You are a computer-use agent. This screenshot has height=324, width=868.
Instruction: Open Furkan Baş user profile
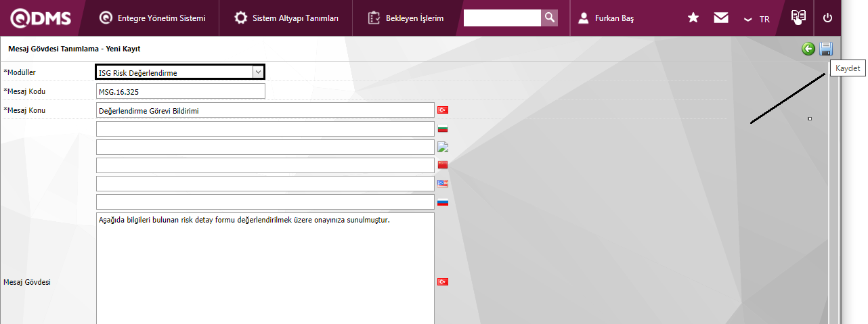(x=606, y=18)
